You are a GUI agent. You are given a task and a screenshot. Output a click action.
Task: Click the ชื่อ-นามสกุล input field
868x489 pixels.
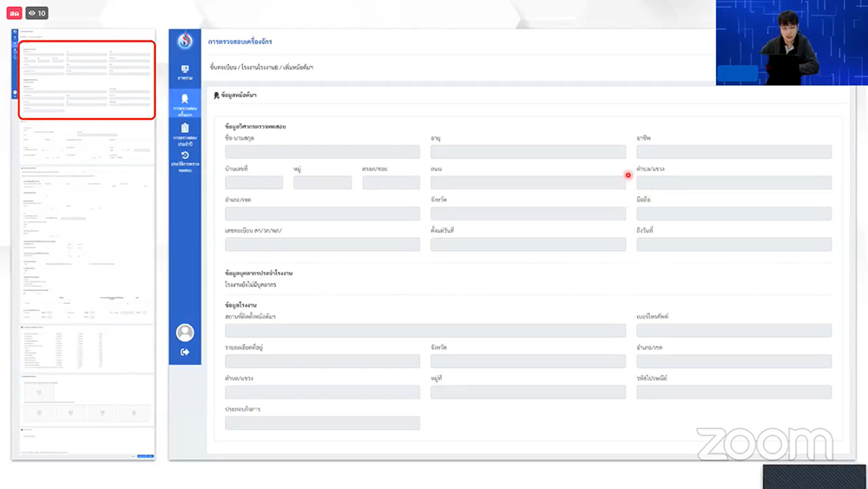click(322, 152)
